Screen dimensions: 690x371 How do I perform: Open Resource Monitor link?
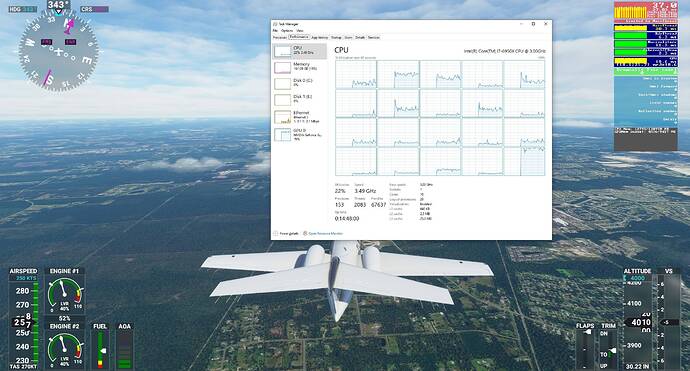tap(323, 233)
